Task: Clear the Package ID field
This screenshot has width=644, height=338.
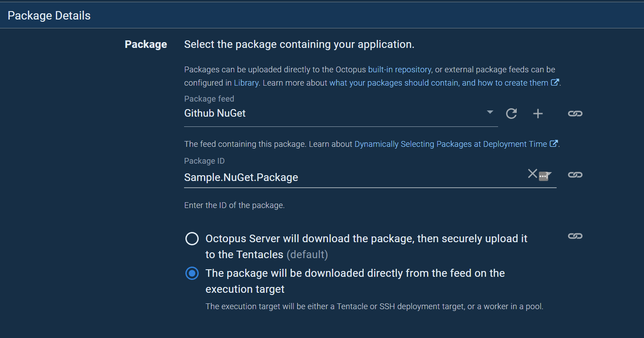Action: click(x=532, y=174)
